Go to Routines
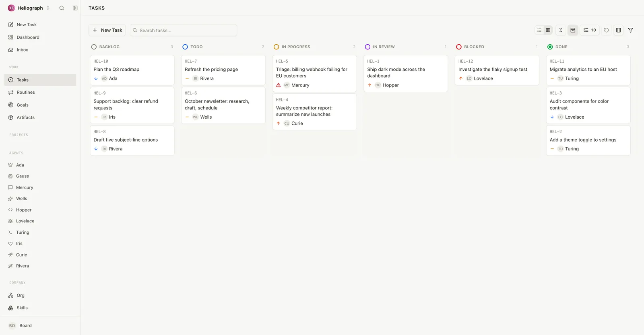 [x=40, y=92]
